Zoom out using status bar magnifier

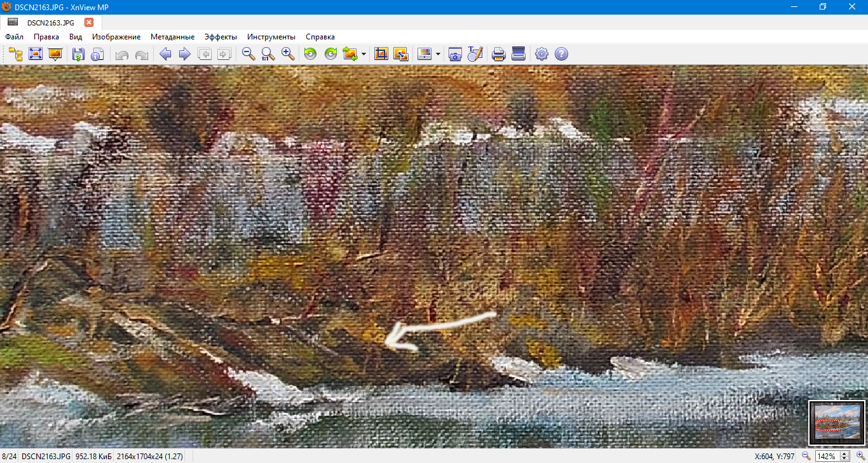[806, 456]
